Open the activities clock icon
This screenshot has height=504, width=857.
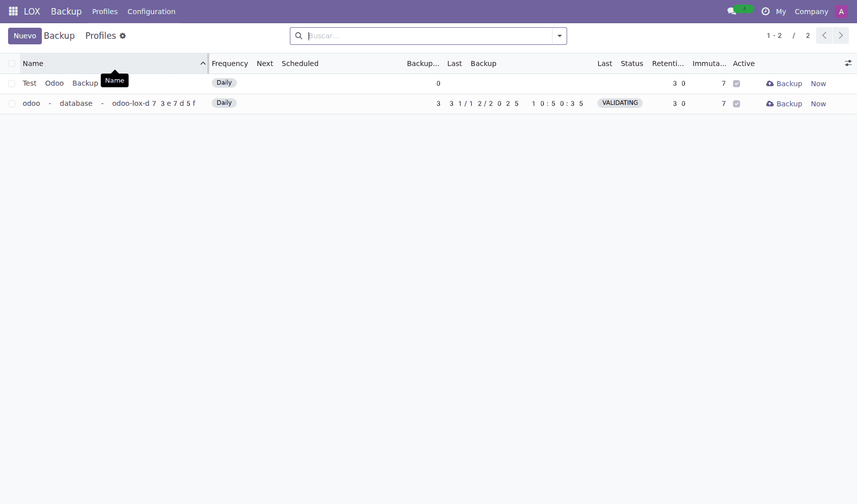pyautogui.click(x=765, y=11)
